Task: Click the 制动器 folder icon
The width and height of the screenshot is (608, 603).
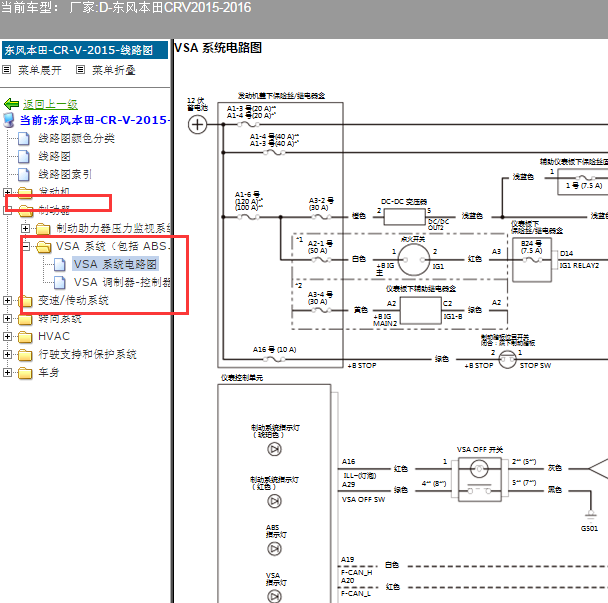Action: (26, 211)
